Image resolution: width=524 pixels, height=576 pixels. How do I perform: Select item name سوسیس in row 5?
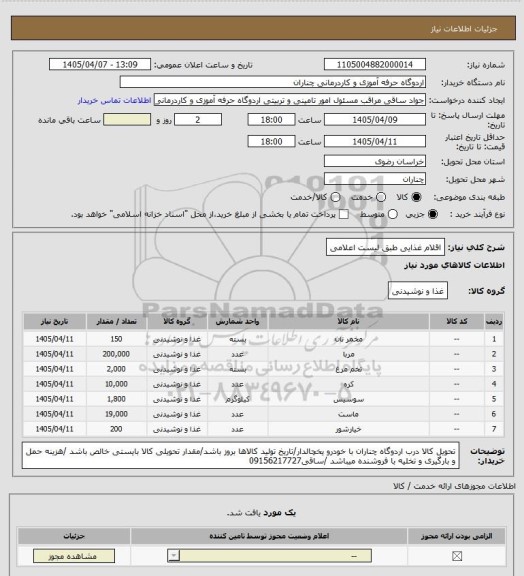tap(348, 399)
